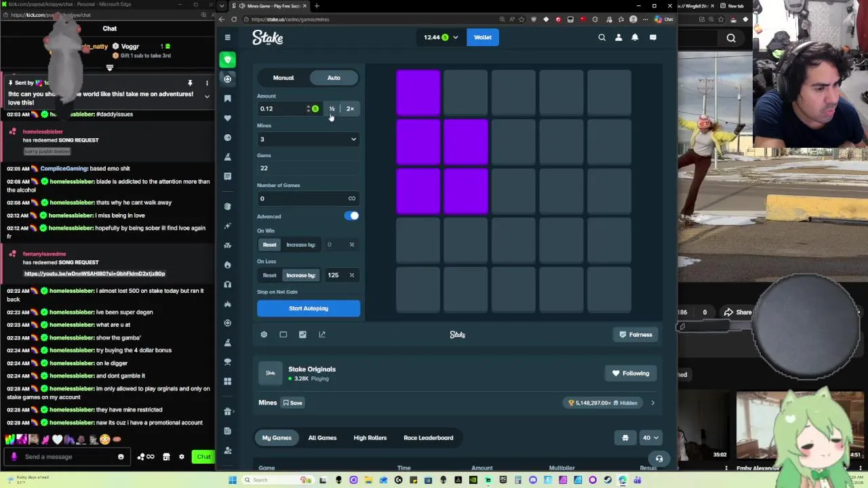Open the All Games tab
The image size is (868, 488).
pyautogui.click(x=322, y=438)
